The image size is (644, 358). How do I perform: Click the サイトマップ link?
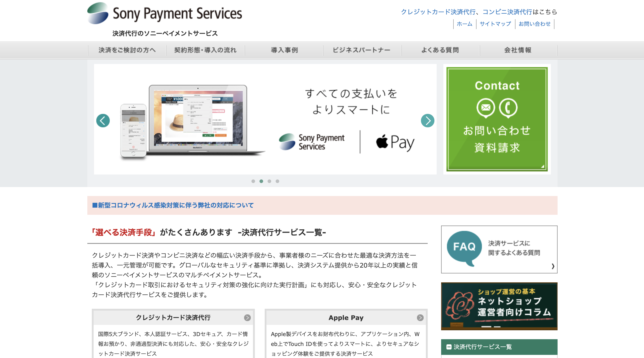[495, 24]
